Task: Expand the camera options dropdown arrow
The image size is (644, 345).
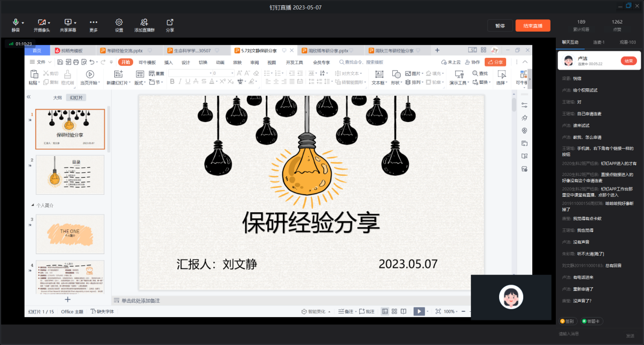Action: [x=49, y=22]
